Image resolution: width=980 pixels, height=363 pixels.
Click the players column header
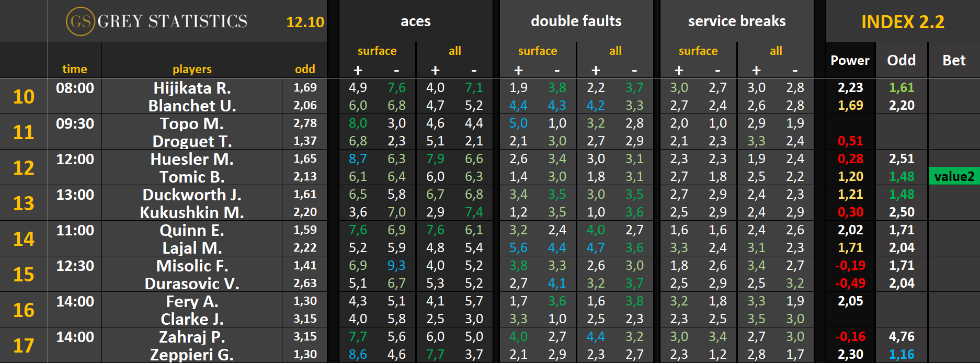192,69
